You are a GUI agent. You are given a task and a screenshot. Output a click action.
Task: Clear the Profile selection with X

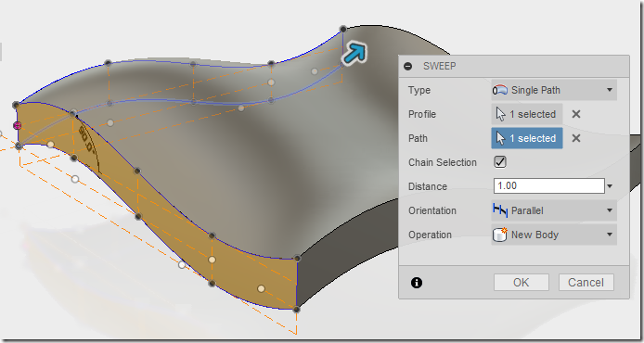click(576, 114)
